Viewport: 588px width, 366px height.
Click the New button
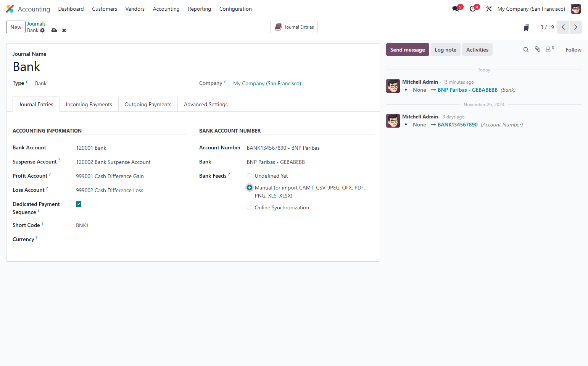[16, 27]
